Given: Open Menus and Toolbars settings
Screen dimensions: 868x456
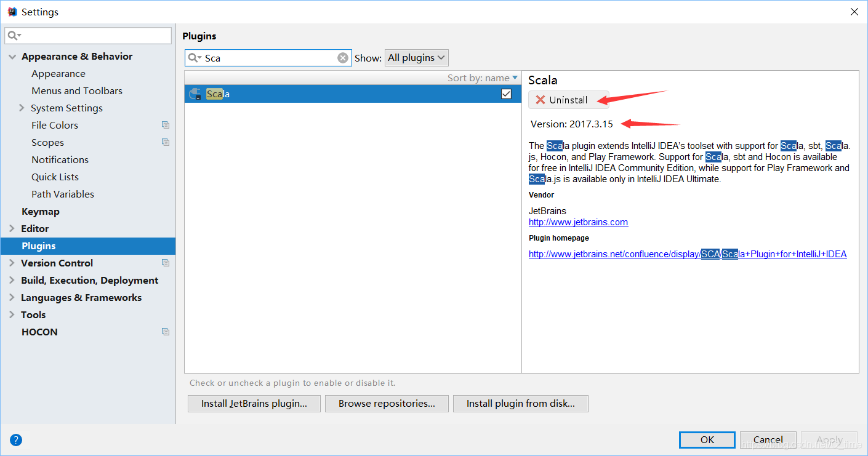Looking at the screenshot, I should 77,90.
